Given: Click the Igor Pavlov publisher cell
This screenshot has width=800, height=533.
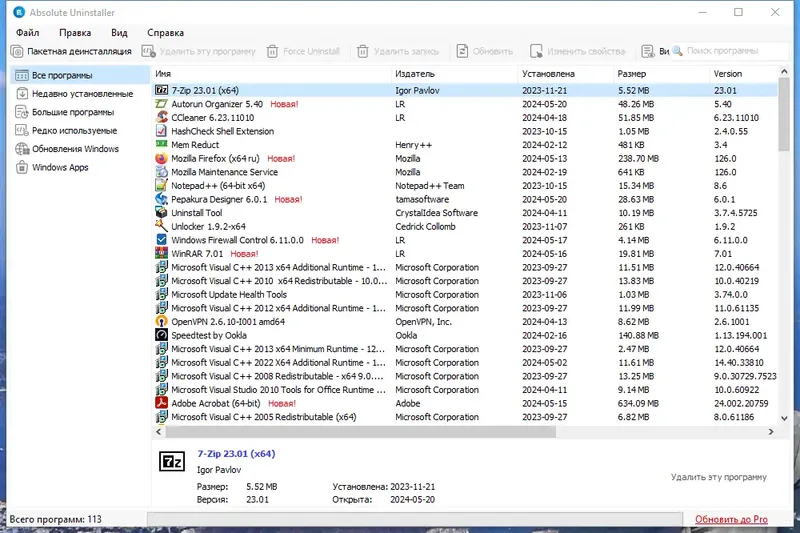Looking at the screenshot, I should click(x=417, y=90).
